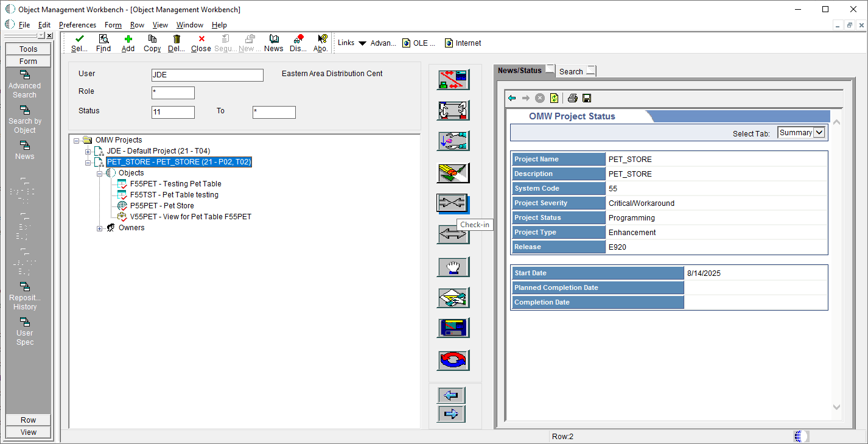Viewport: 868px width, 444px height.
Task: Switch to the Search tab
Action: coord(572,71)
